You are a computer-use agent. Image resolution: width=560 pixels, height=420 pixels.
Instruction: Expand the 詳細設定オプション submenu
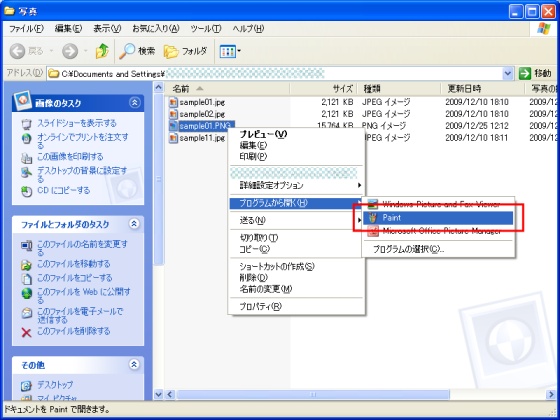[x=359, y=185]
